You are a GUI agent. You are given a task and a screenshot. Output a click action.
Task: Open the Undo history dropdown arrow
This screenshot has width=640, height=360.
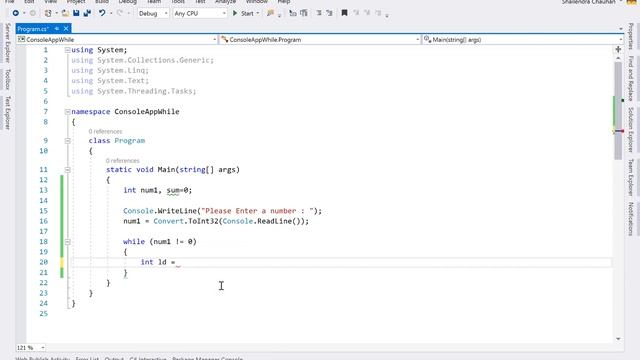click(x=111, y=13)
